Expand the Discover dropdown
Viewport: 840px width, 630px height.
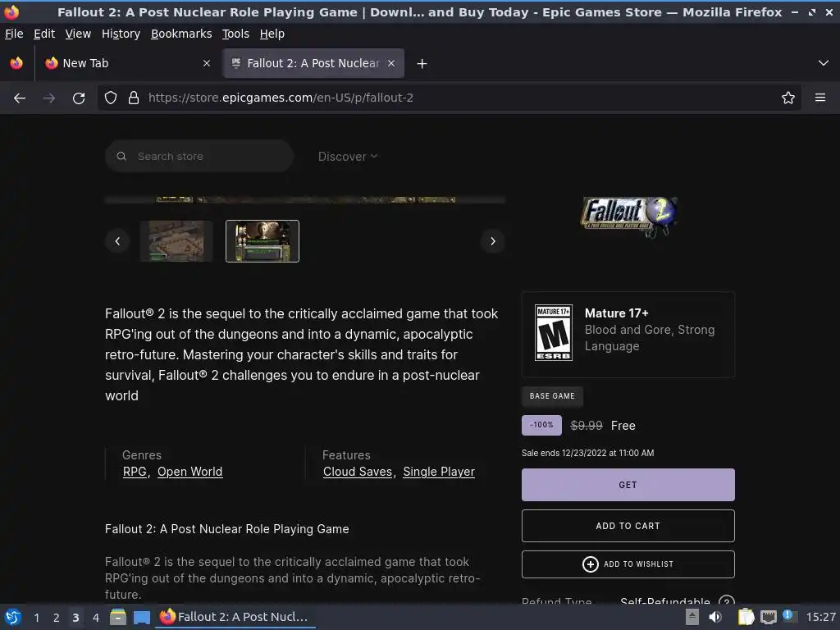tap(348, 157)
